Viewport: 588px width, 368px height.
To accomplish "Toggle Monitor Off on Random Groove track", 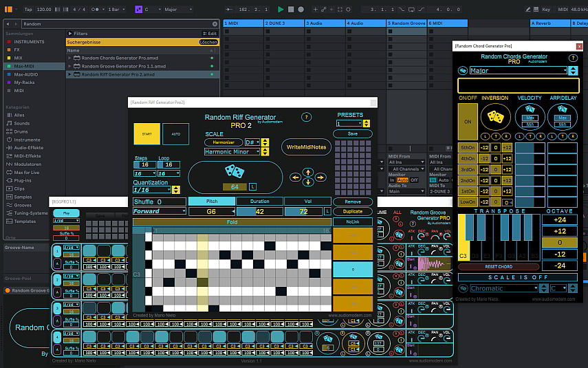I will [x=414, y=180].
